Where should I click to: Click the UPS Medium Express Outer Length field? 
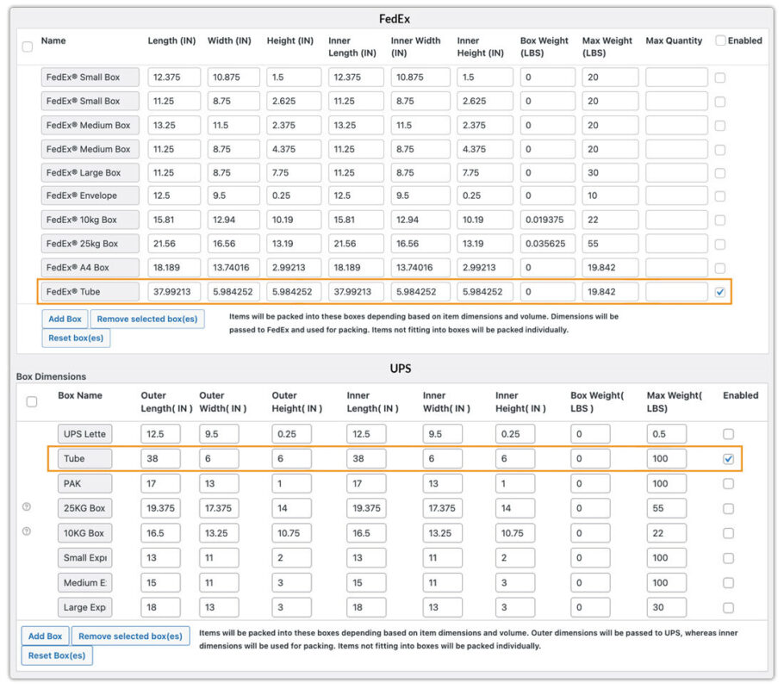pyautogui.click(x=160, y=582)
